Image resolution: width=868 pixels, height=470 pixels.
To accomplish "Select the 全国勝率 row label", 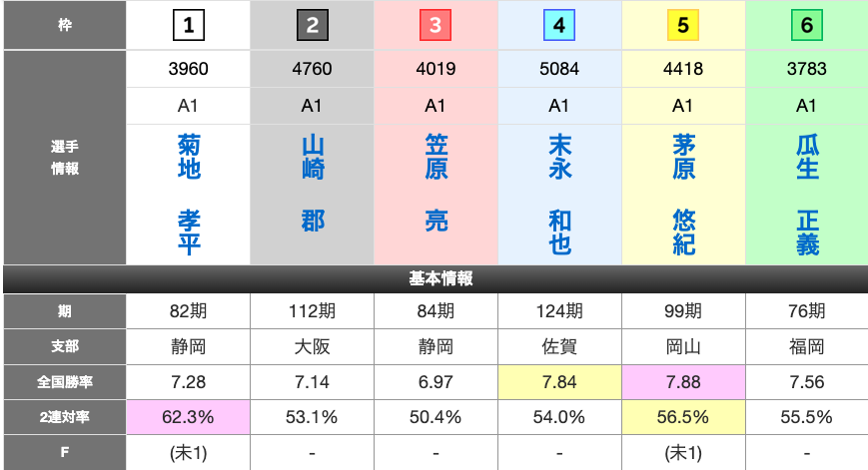I will click(64, 380).
